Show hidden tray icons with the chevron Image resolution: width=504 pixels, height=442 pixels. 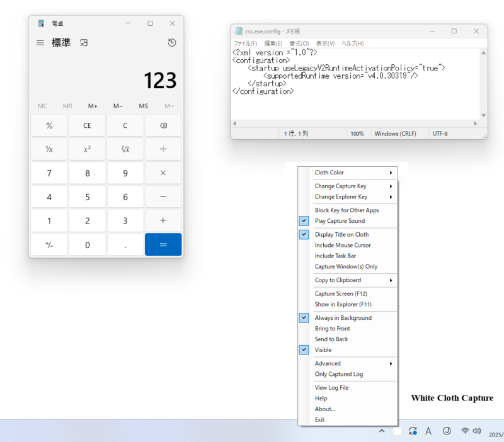(382, 431)
